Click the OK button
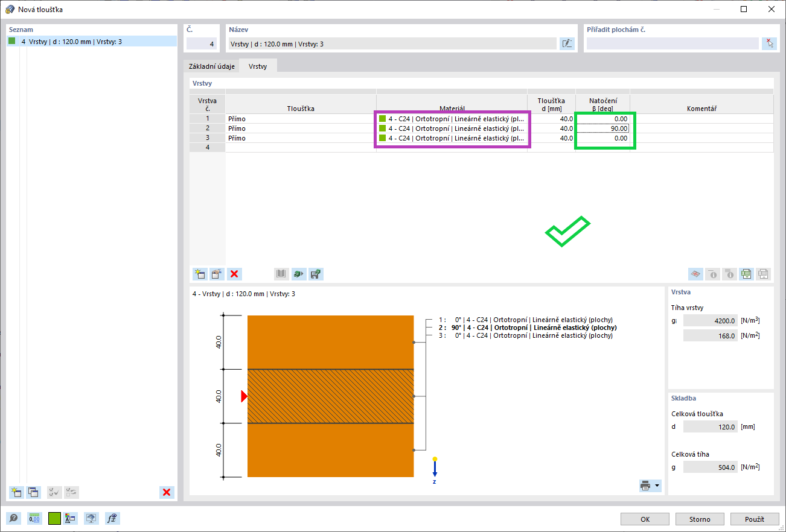Viewport: 786px width, 532px height. click(x=645, y=519)
